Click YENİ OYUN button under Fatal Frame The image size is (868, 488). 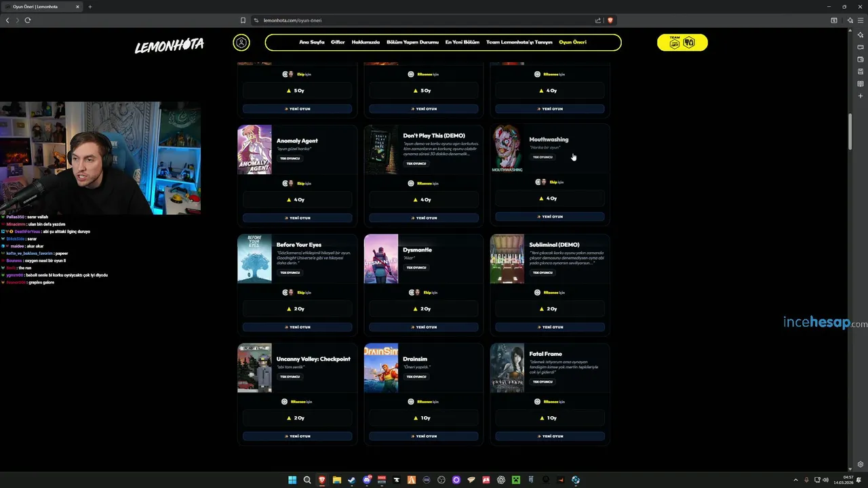click(x=550, y=436)
